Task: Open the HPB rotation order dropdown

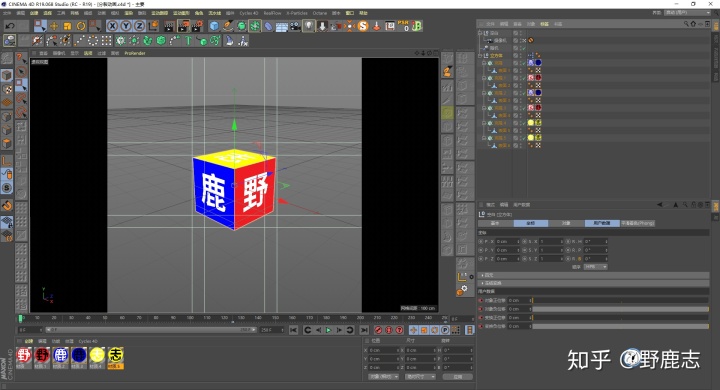Action: (x=596, y=267)
